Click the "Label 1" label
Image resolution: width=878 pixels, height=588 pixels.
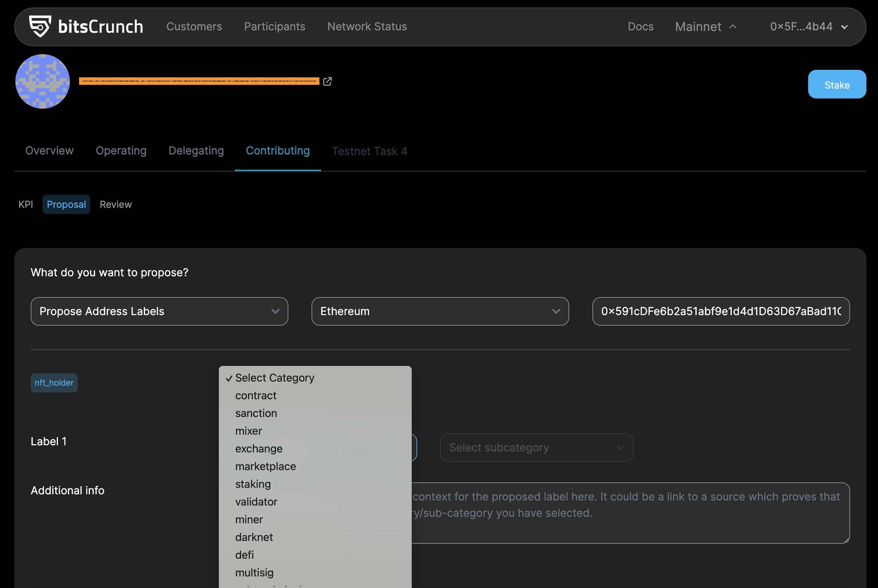point(49,442)
